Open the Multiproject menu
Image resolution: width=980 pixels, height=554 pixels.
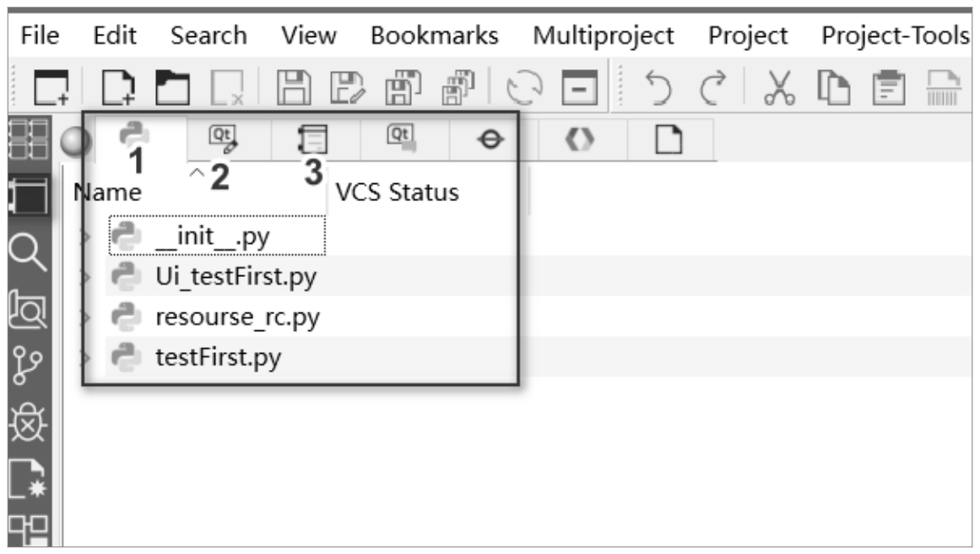604,35
